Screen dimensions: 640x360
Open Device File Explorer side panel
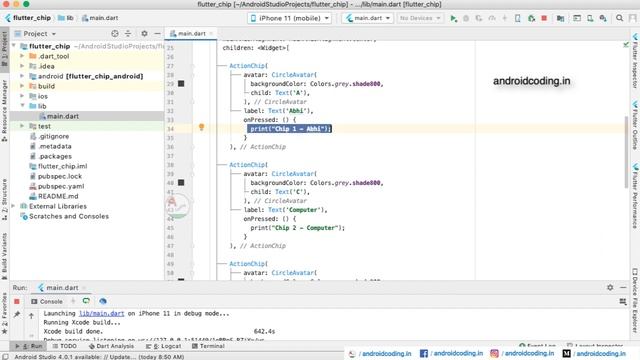(x=635, y=300)
